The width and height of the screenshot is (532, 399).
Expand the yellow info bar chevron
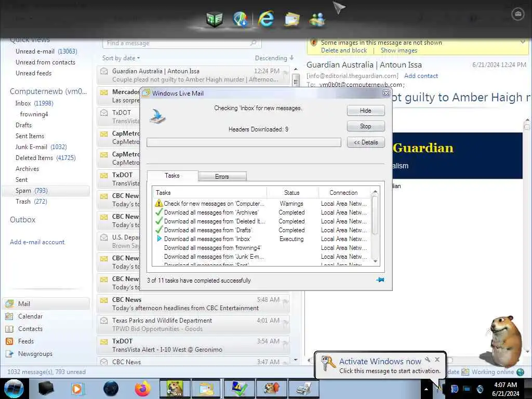523,43
